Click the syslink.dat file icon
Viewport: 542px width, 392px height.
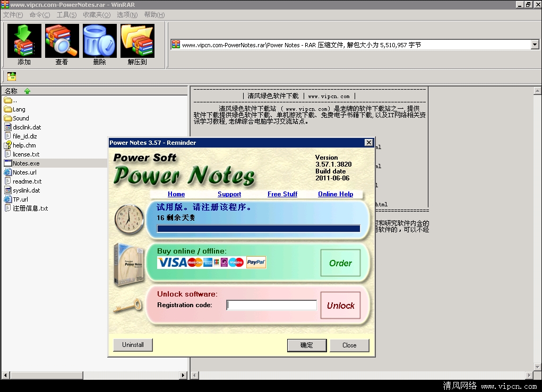click(8, 190)
